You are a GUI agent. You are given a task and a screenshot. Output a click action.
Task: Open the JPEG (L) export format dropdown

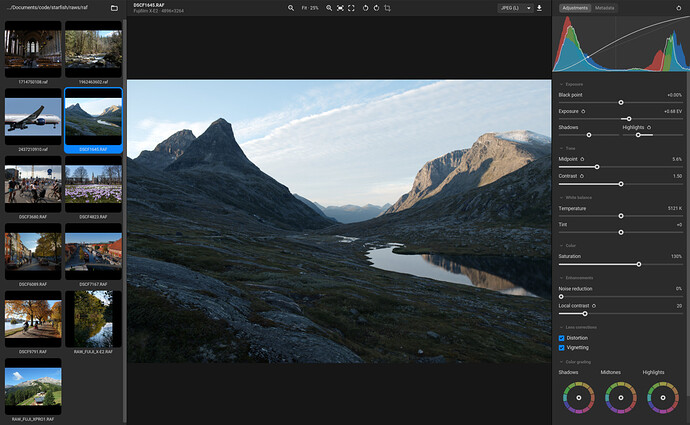click(515, 8)
